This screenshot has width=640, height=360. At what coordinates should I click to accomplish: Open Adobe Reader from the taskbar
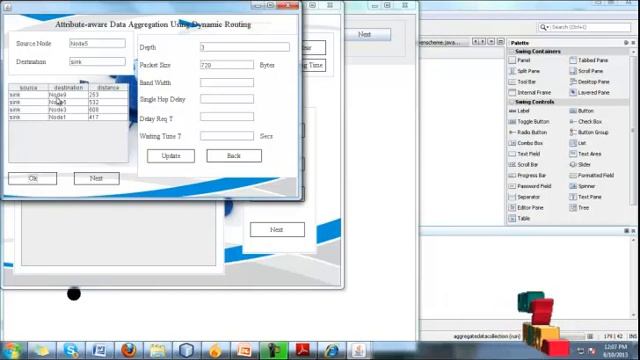tap(302, 351)
